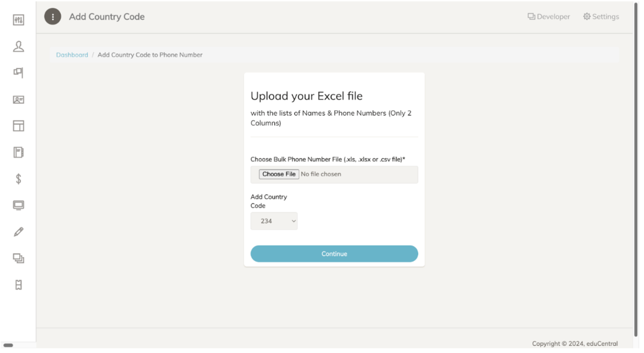Image resolution: width=644 pixels, height=353 pixels.
Task: Go to Dashboard via breadcrumb link
Action: pyautogui.click(x=72, y=55)
